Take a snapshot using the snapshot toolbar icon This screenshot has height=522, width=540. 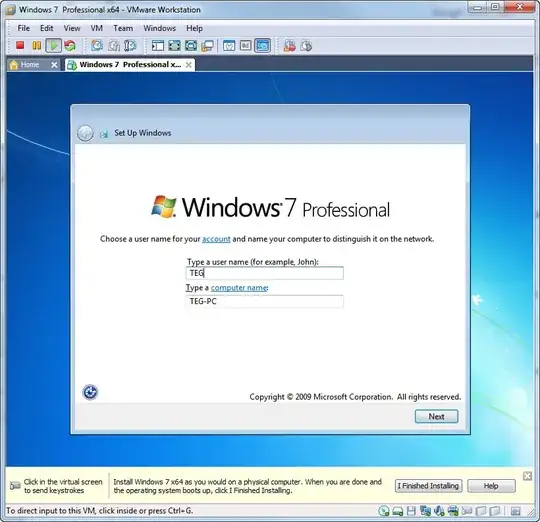coord(97,45)
